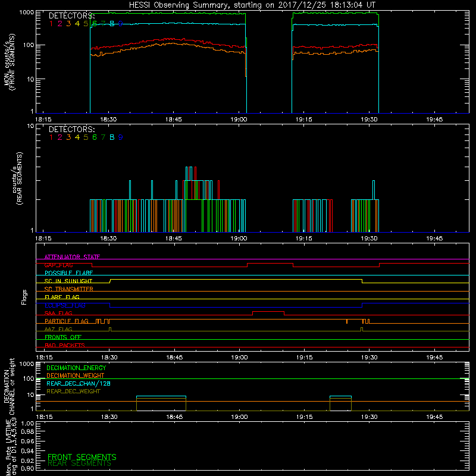Select detector 1 in front segments legend
The height and width of the screenshot is (476, 476).
point(51,24)
